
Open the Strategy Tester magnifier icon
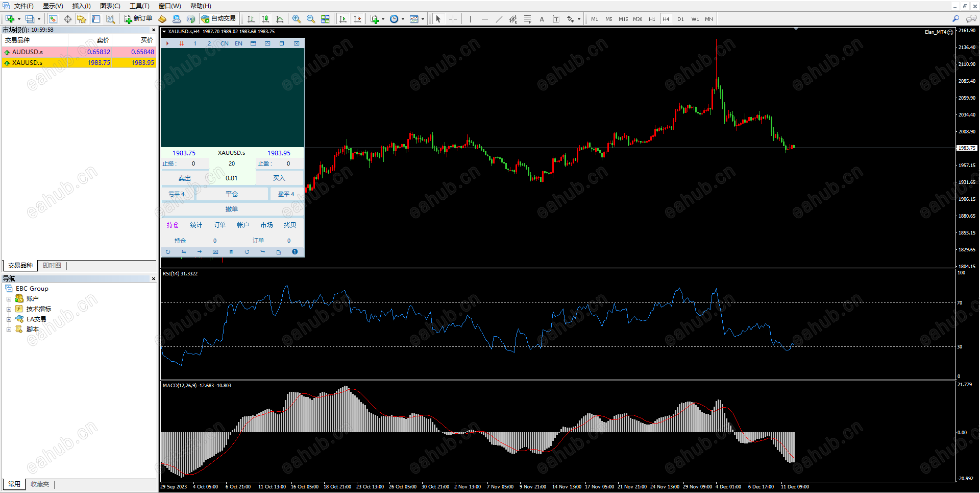pyautogui.click(x=110, y=19)
